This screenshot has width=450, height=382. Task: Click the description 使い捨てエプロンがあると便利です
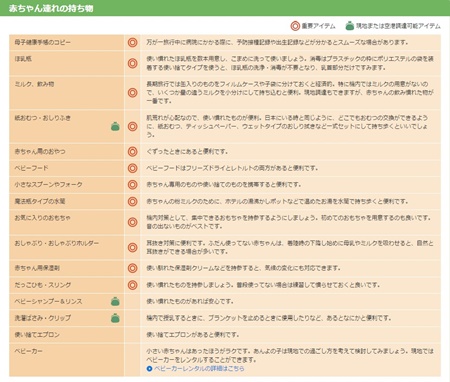[x=193, y=335]
